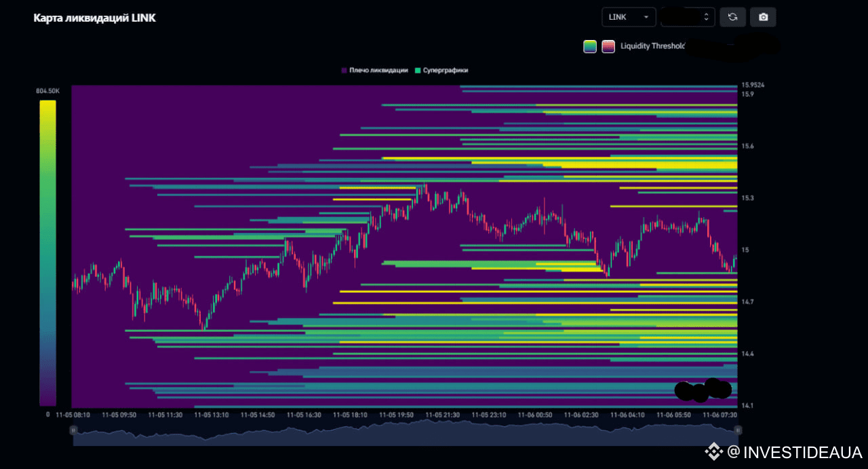Toggle the Плечо ликвидации legend series

click(x=378, y=70)
